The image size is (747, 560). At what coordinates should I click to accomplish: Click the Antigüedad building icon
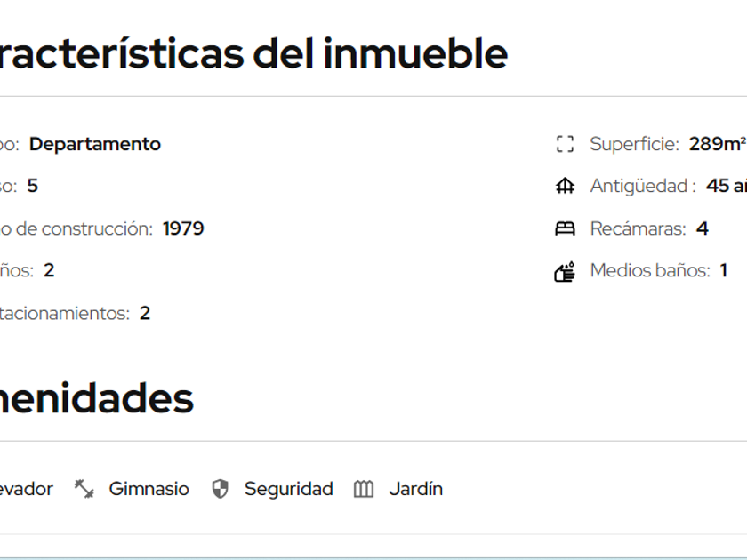565,187
